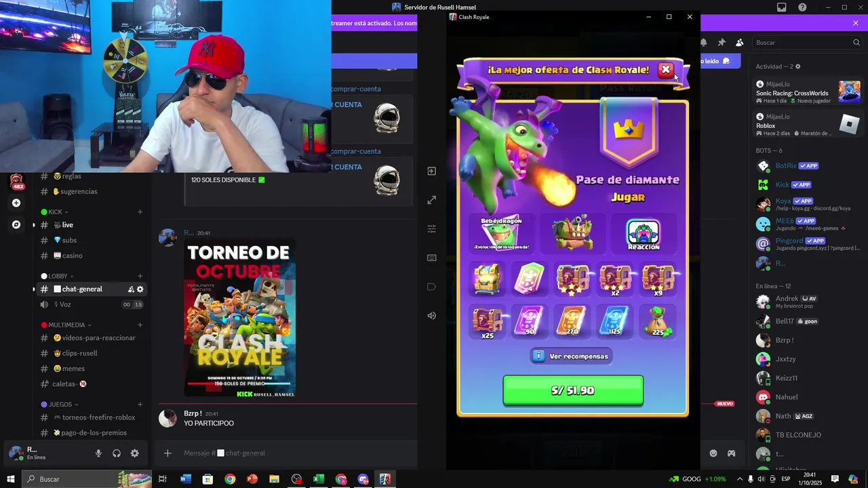Click the Discord Buscar search field
This screenshot has width=868, height=488.
click(807, 42)
